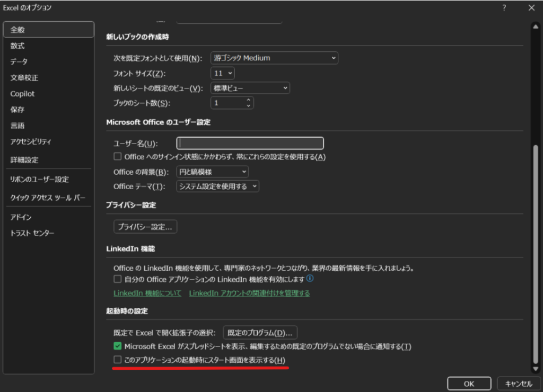
Task: Increase the sheet count with spinner up arrow
Action: click(248, 100)
